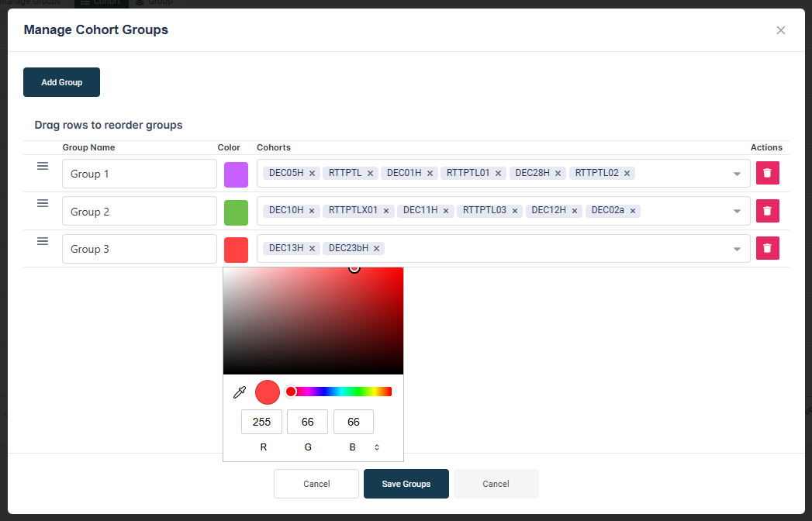Click the Group 2 name input field

coord(139,211)
